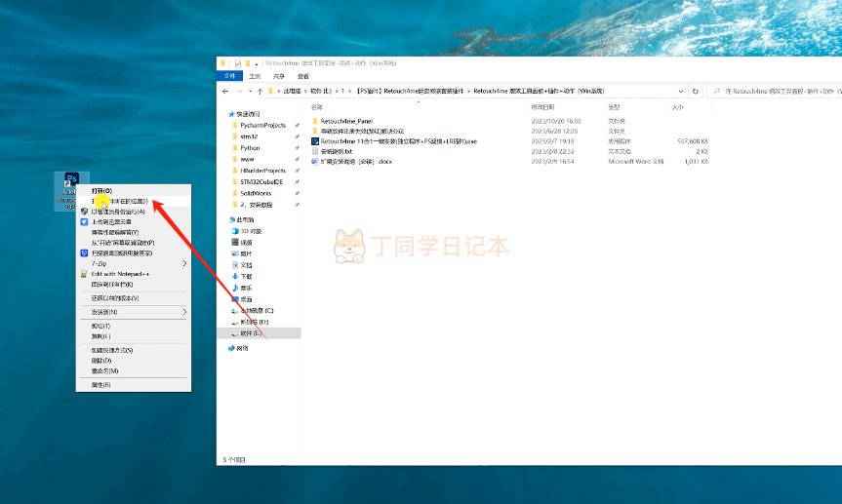Screen dimensions: 842x504
Task: Open 音乐 in the navigation pane
Action: (x=246, y=288)
